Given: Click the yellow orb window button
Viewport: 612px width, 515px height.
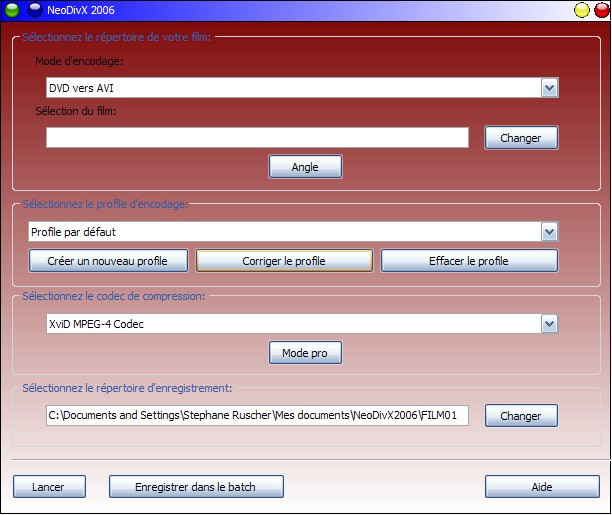Looking at the screenshot, I should pyautogui.click(x=582, y=10).
